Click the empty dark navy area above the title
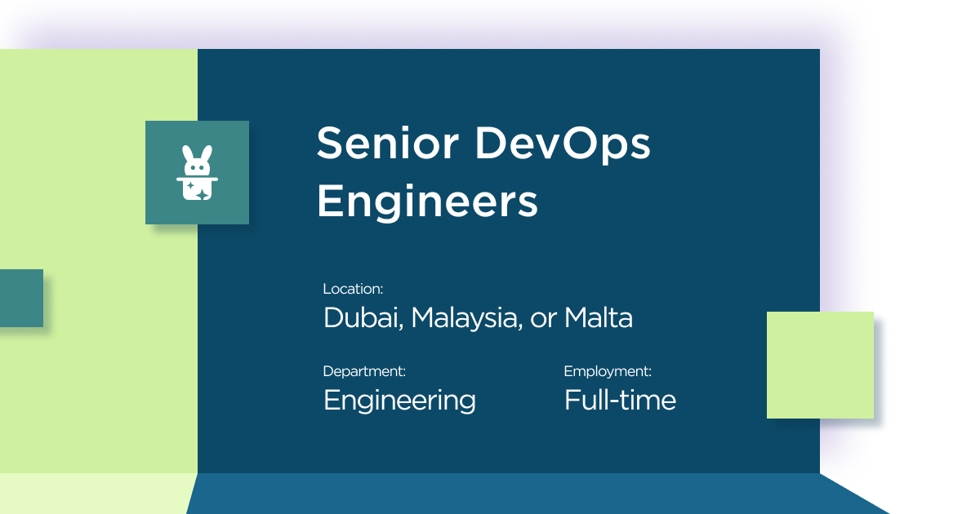The width and height of the screenshot is (980, 514). 506,82
